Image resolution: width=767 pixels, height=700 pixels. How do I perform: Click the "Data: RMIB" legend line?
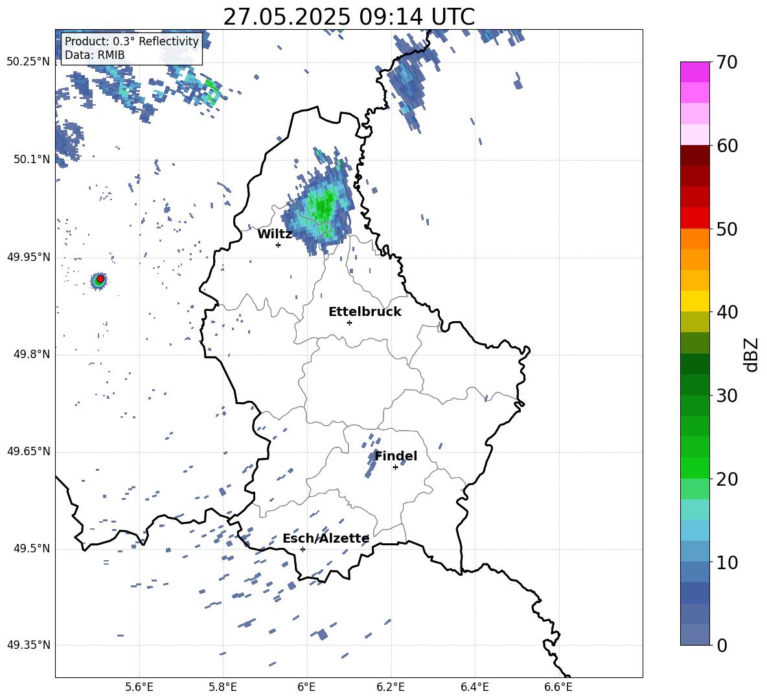[x=95, y=55]
